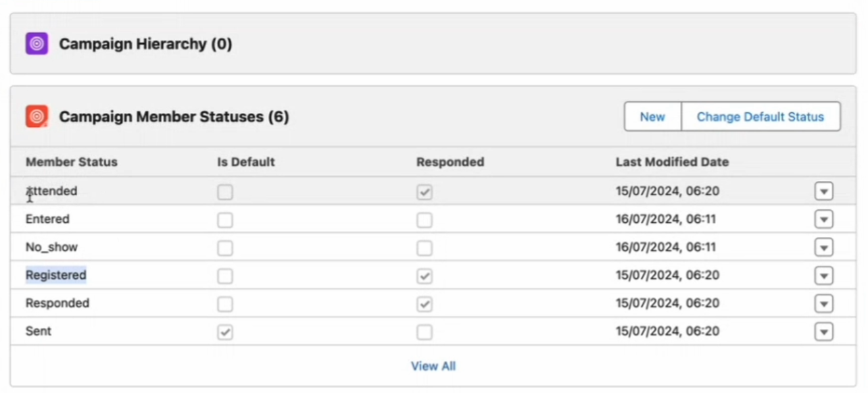Toggle Is Default checkbox for Registered
868x393 pixels.
(x=225, y=276)
